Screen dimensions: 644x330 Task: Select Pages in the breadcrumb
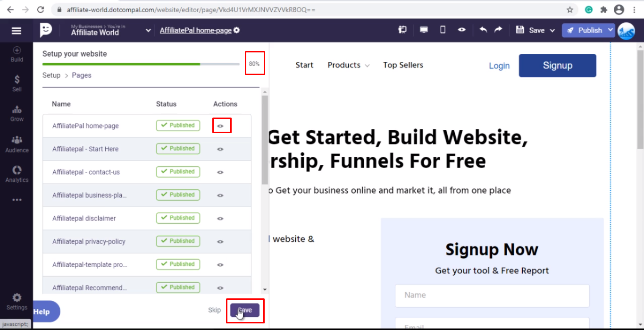tap(82, 75)
